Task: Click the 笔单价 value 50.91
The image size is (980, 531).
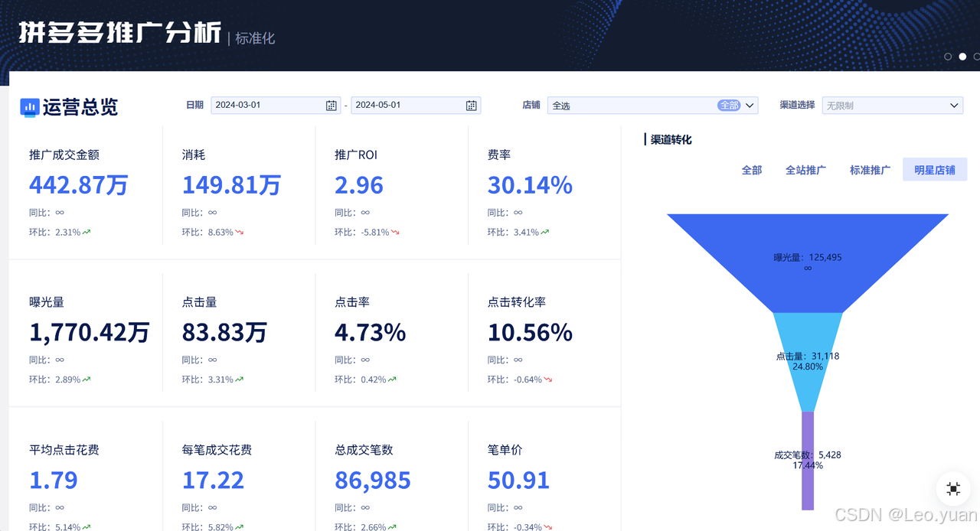Action: click(518, 481)
